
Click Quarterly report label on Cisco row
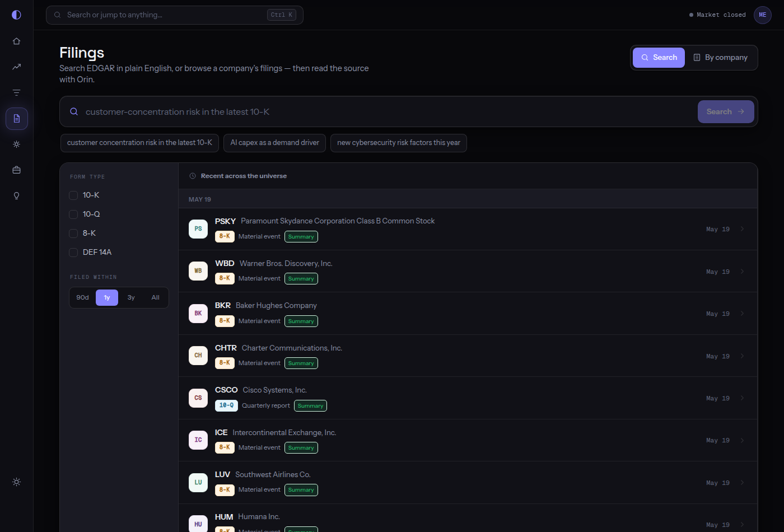[266, 405]
